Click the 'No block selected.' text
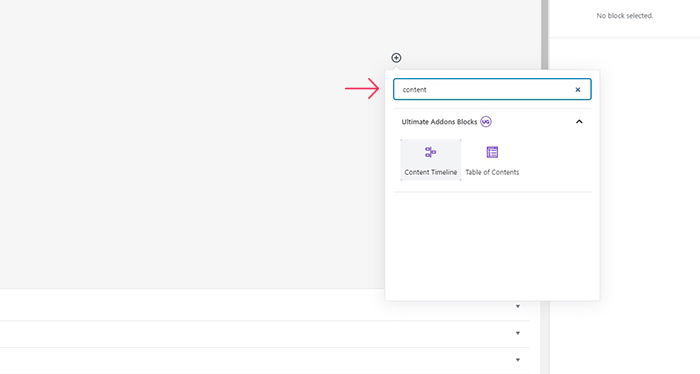 (625, 16)
